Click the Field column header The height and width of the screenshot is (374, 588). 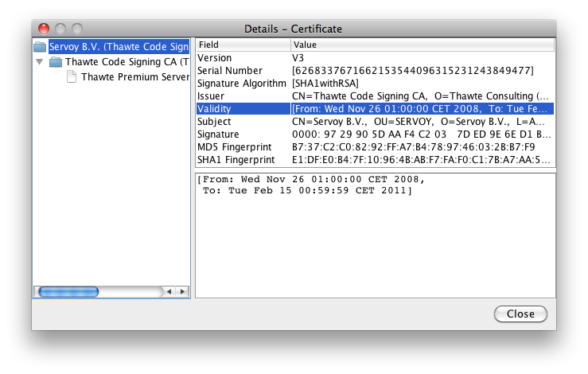[x=243, y=45]
